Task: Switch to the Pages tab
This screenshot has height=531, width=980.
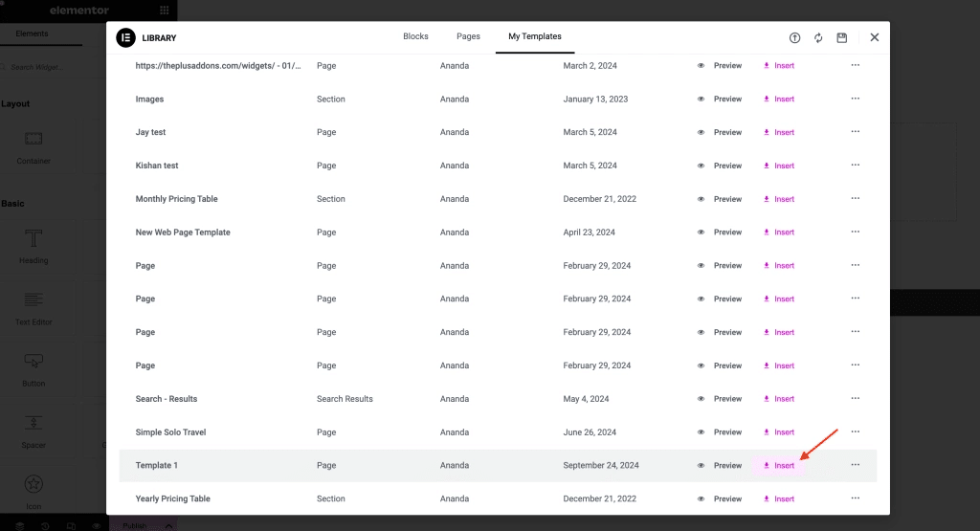Action: click(468, 36)
